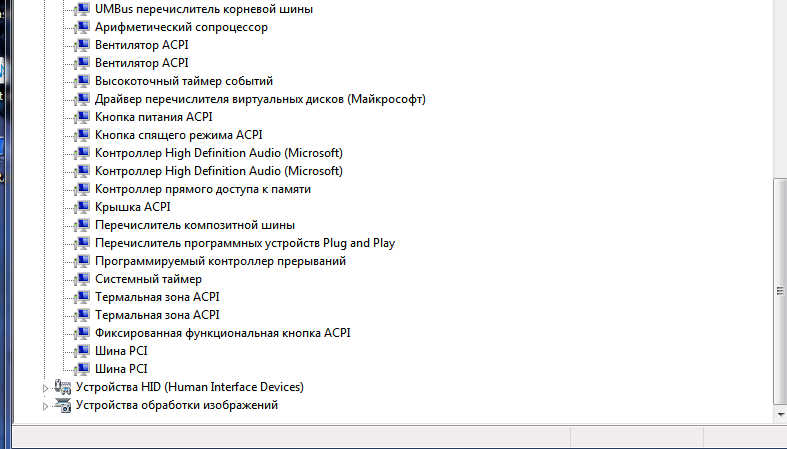Click the vertical scrollbar thumb
787x449 pixels.
[780, 290]
